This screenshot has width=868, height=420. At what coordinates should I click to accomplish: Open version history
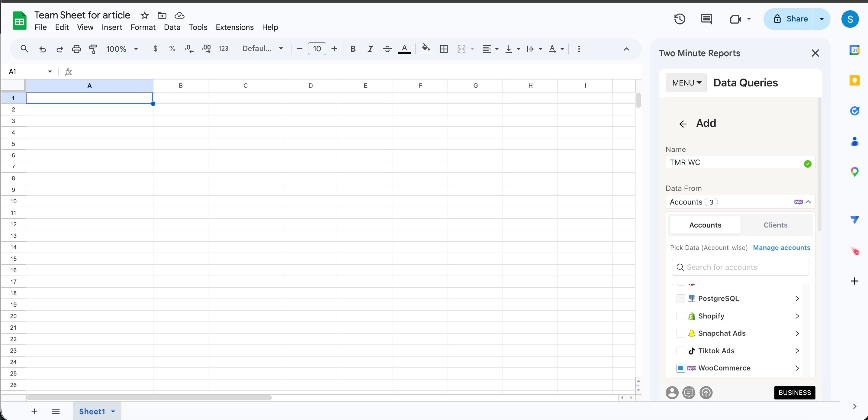click(x=680, y=19)
